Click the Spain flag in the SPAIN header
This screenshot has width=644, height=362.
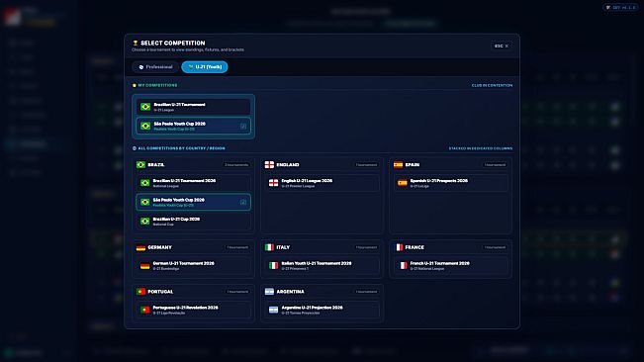398,164
